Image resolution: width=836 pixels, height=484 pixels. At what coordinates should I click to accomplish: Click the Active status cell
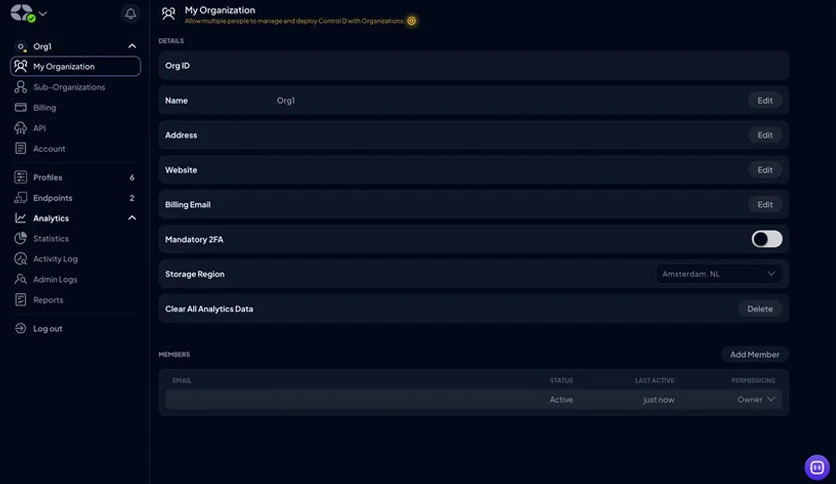pyautogui.click(x=561, y=400)
